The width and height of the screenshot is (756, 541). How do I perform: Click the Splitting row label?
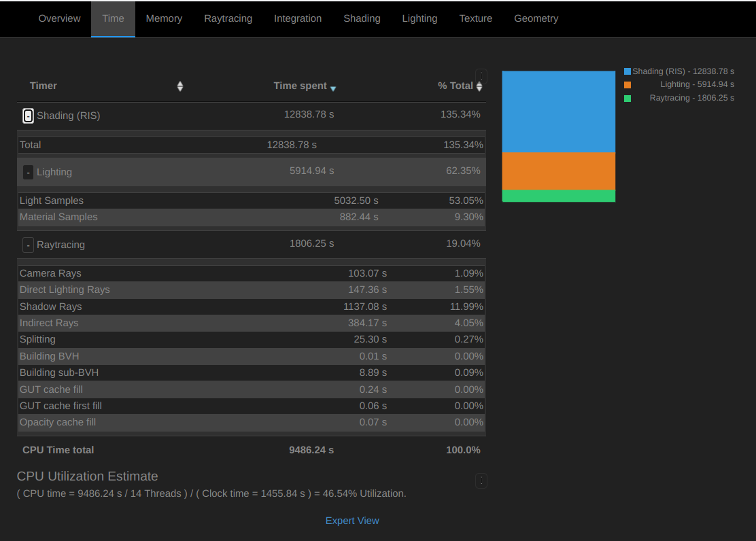[37, 339]
